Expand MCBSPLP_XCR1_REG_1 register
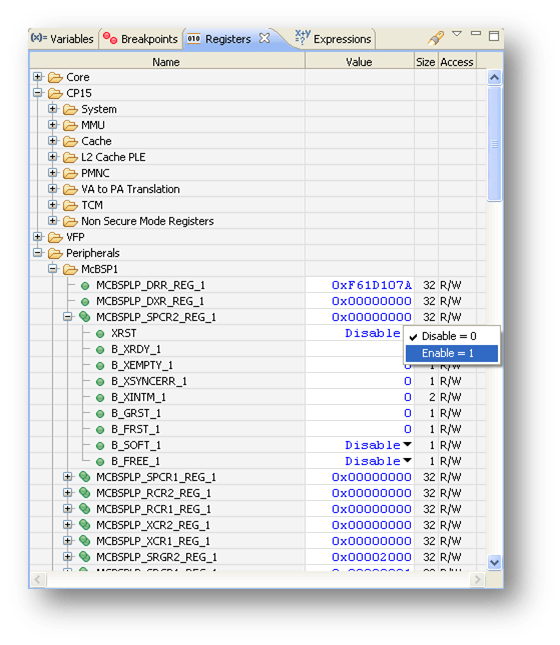Image resolution: width=560 pixels, height=645 pixels. 68,541
